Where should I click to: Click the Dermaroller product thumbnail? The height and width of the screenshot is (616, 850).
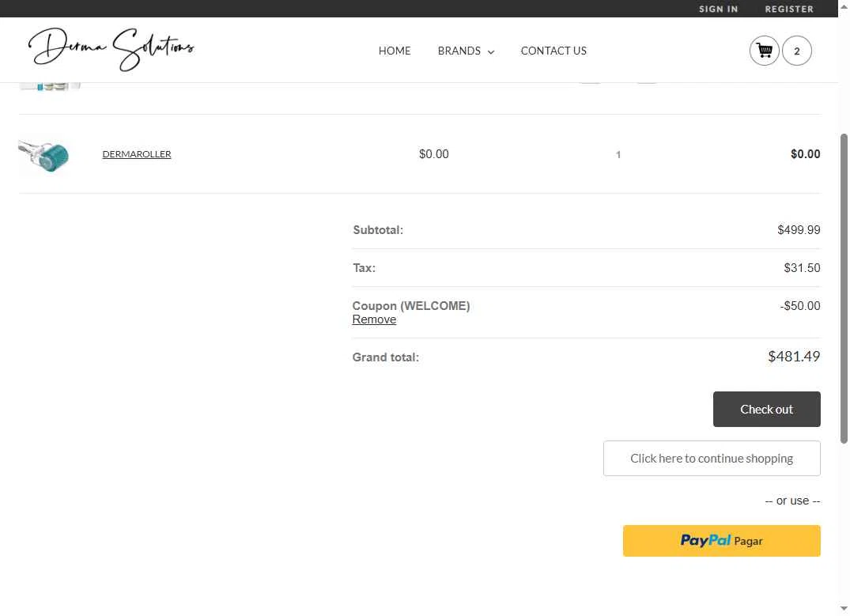pyautogui.click(x=44, y=156)
